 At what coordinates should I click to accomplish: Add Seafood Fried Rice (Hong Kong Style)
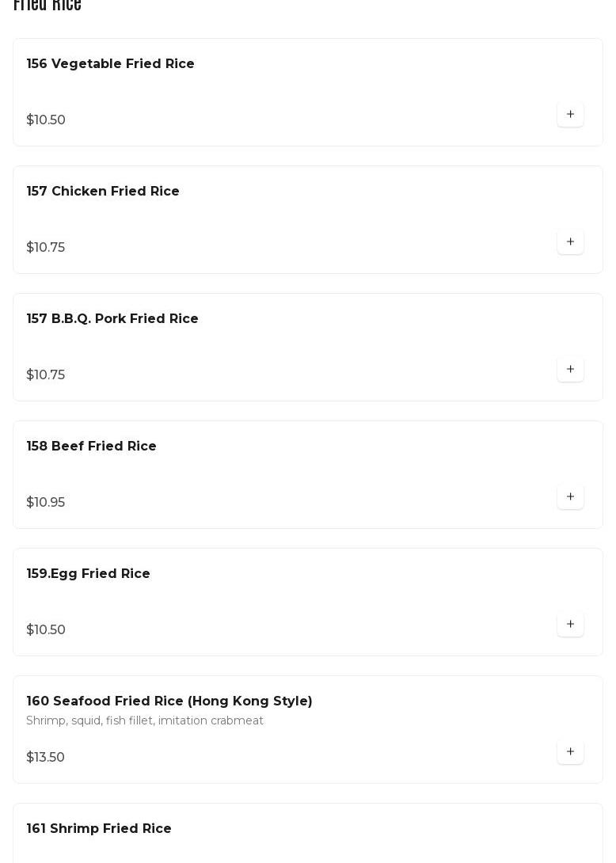(x=570, y=752)
